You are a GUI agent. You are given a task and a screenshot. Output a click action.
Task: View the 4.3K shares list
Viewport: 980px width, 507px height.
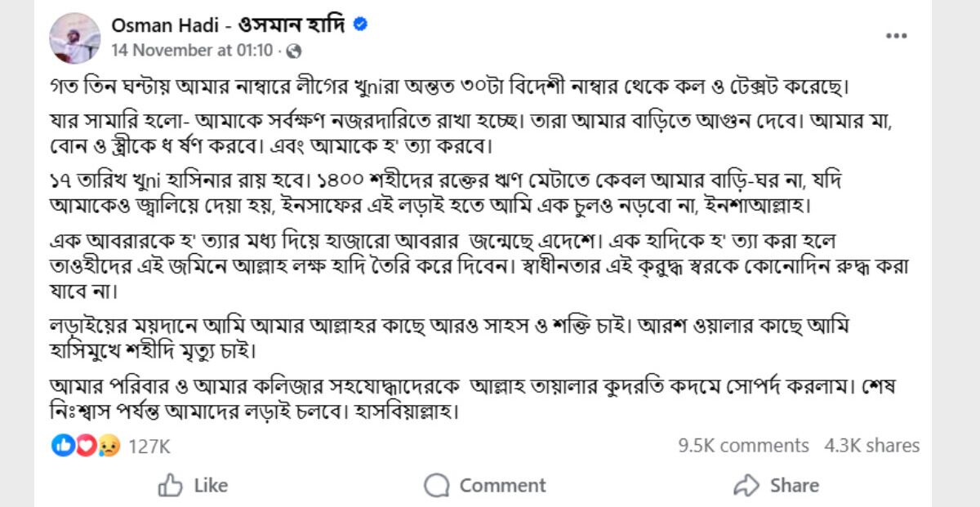(x=872, y=446)
